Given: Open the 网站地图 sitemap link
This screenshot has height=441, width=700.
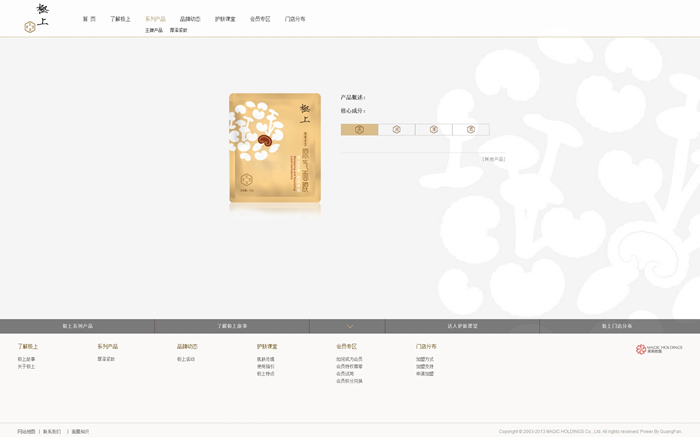Looking at the screenshot, I should [26, 432].
